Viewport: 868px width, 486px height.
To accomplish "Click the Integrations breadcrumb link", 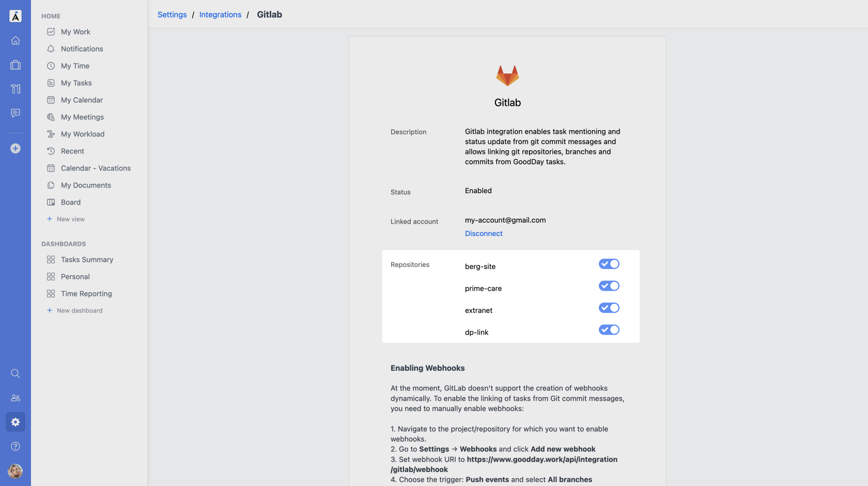I will coord(220,14).
